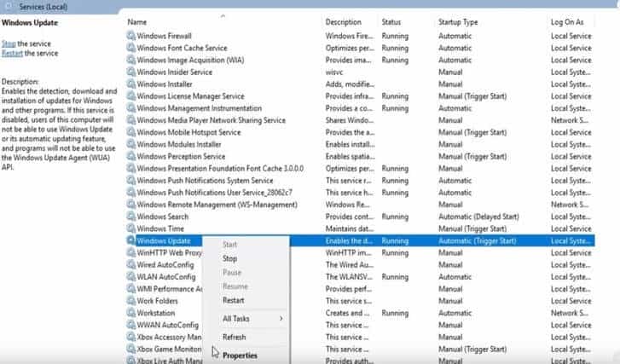This screenshot has width=620, height=364.
Task: Click the 'Maintains dat...' description for Windows Time
Action: click(350, 228)
